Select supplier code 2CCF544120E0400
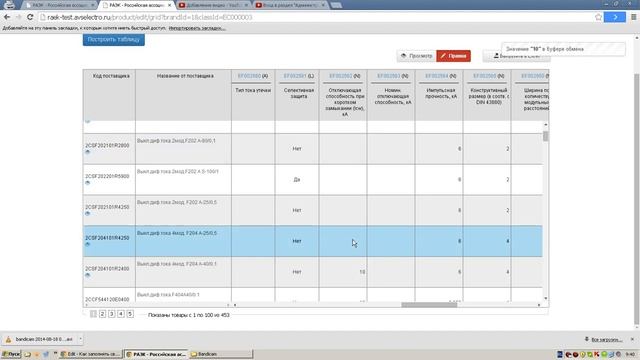Viewport: 640px width, 360px height. 107,299
